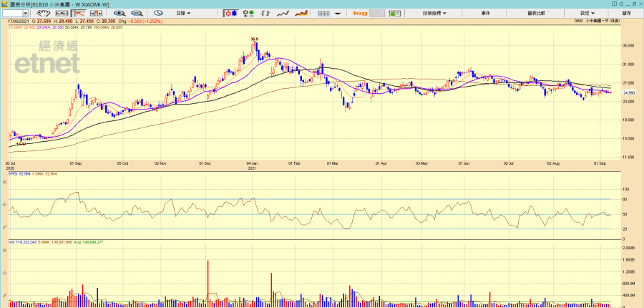Select the hand pan tool

(x=45, y=13)
